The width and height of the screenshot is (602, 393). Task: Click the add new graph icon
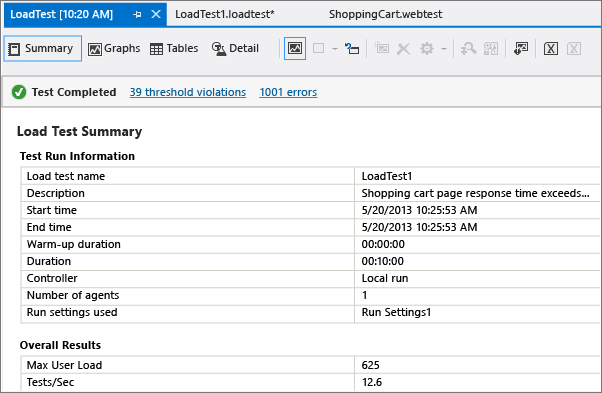tap(382, 48)
